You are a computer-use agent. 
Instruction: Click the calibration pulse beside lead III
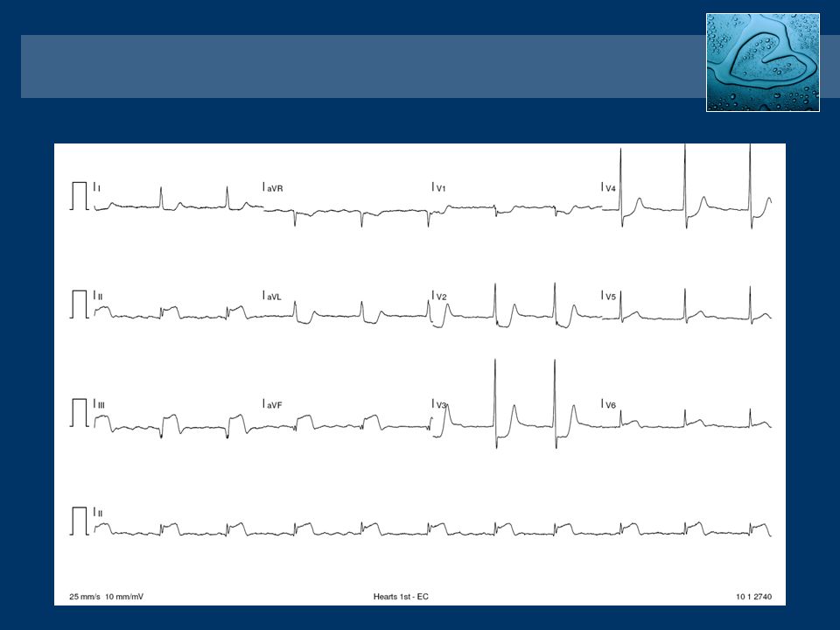[80, 412]
